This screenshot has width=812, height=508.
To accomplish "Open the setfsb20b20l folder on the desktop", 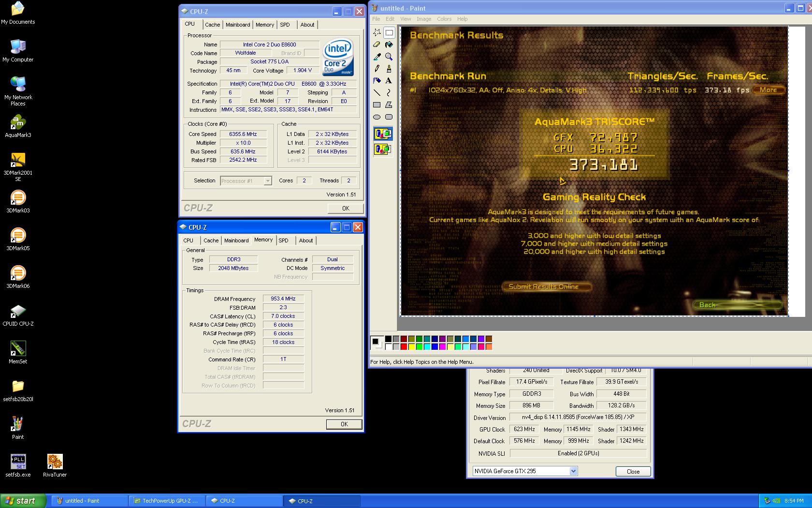I will coord(18,391).
